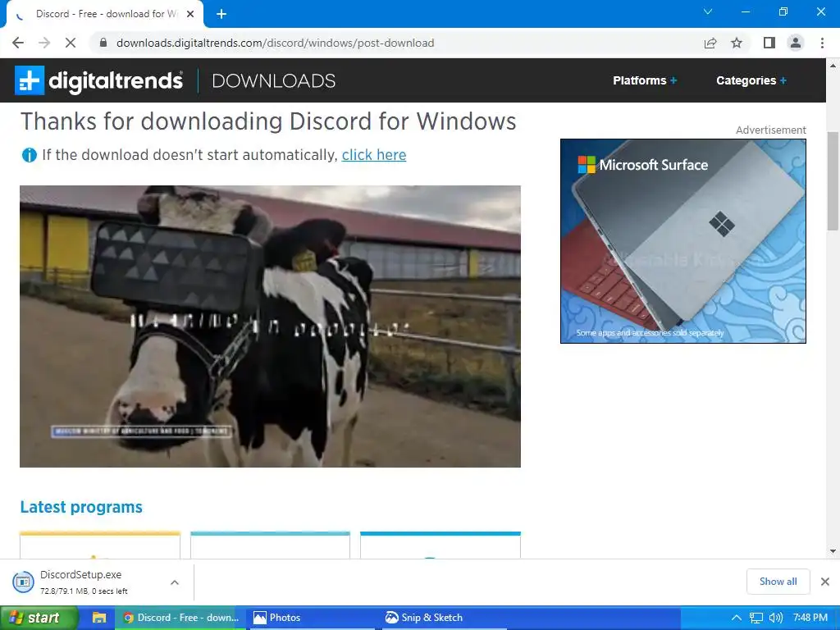The height and width of the screenshot is (630, 840).
Task: Open network status tray icon
Action: point(756,618)
